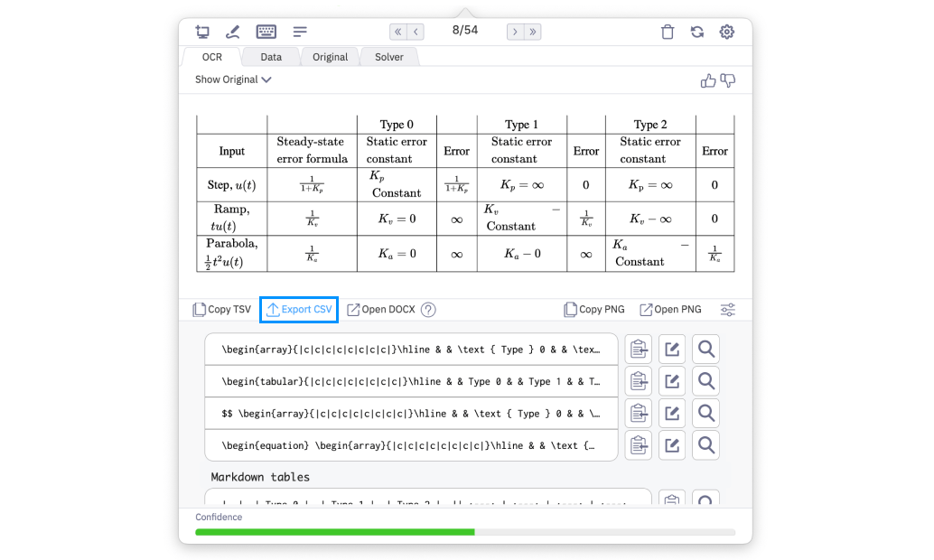Open the Data tab
Viewport: 934px width, 560px height.
click(x=270, y=56)
